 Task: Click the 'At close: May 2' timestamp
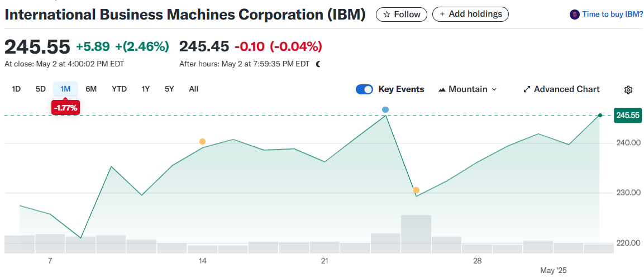pyautogui.click(x=64, y=64)
